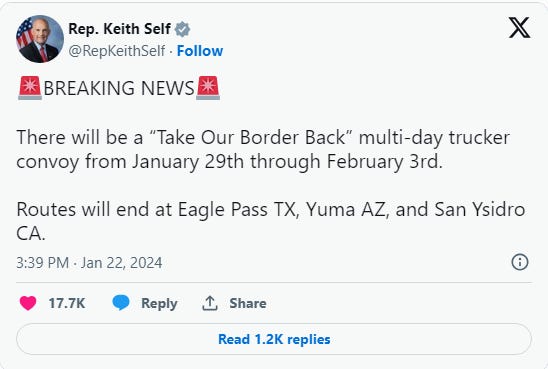Open the 3:39 PM Jan 22, 2024 timestamp

[89, 263]
